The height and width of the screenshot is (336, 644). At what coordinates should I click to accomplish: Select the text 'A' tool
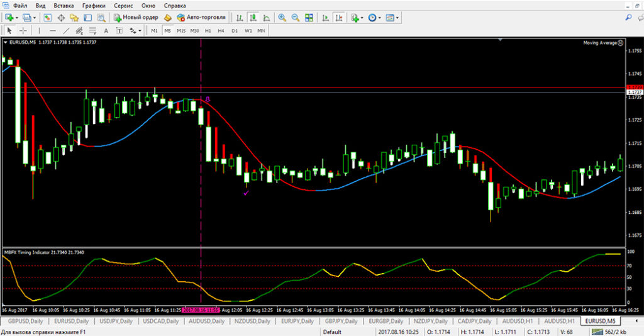point(106,31)
